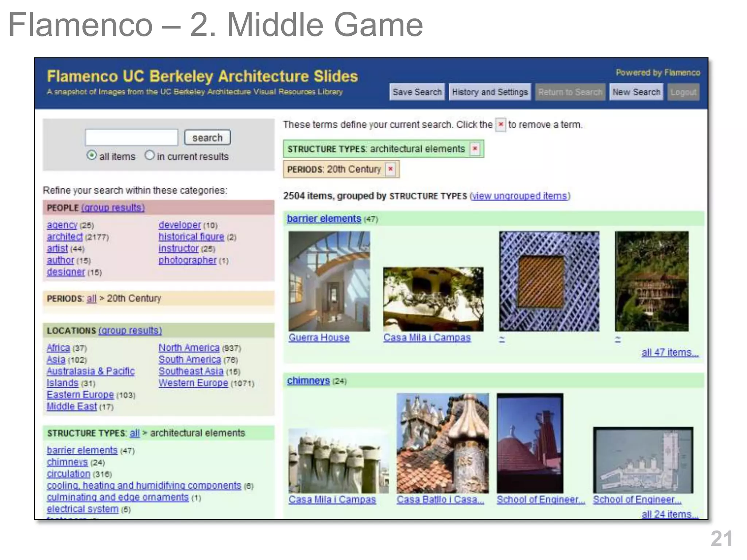Open barrier elements group heading
Image resolution: width=747 pixels, height=560 pixels.
pyautogui.click(x=324, y=218)
